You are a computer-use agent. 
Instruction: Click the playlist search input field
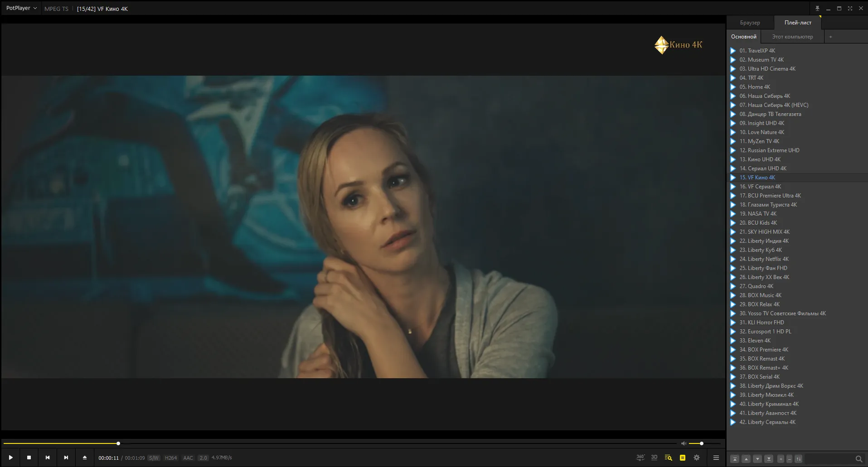pyautogui.click(x=829, y=459)
